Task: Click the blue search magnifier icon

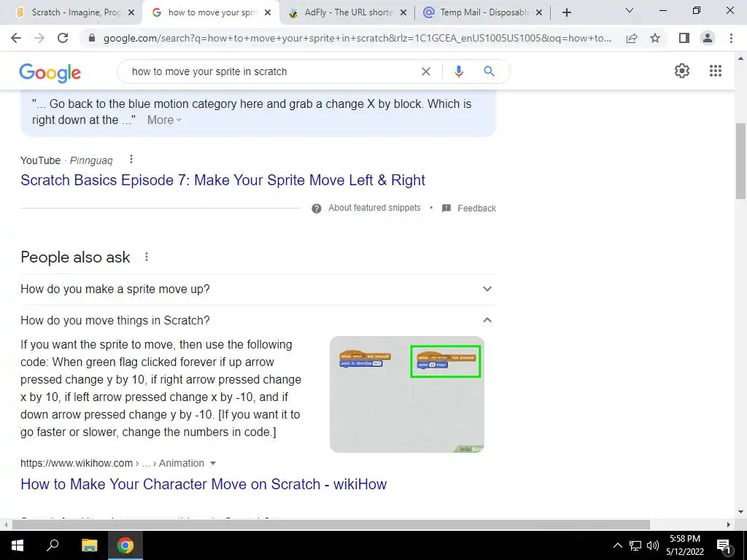Action: [x=489, y=71]
